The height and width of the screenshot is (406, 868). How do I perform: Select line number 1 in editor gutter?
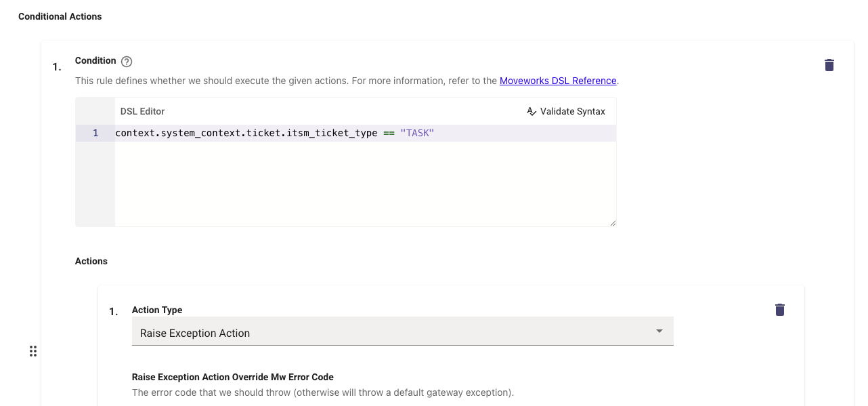click(95, 133)
